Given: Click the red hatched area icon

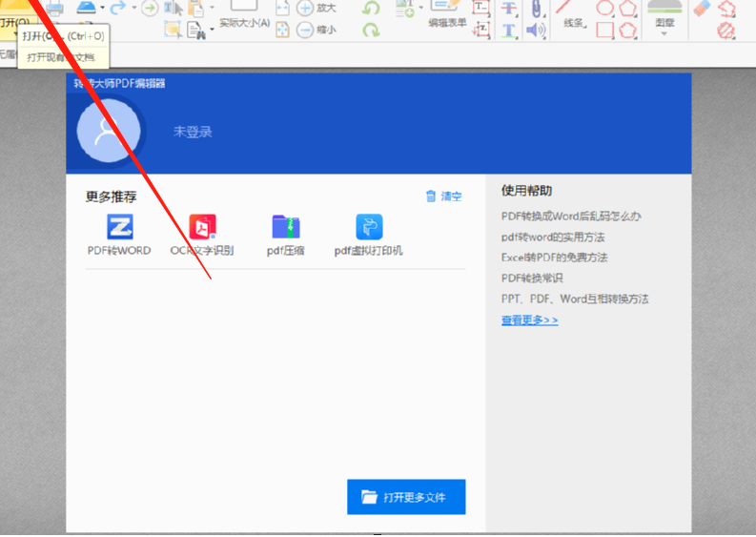Looking at the screenshot, I should [726, 31].
